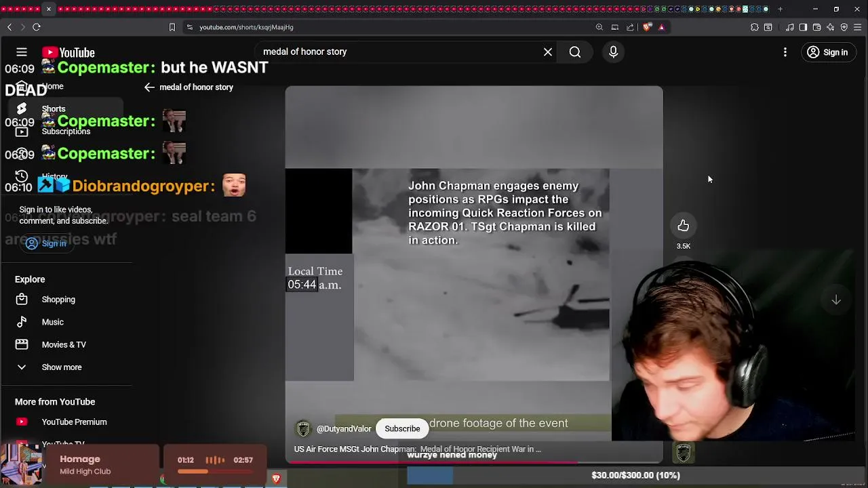Click the browser back arrow

[x=9, y=27]
